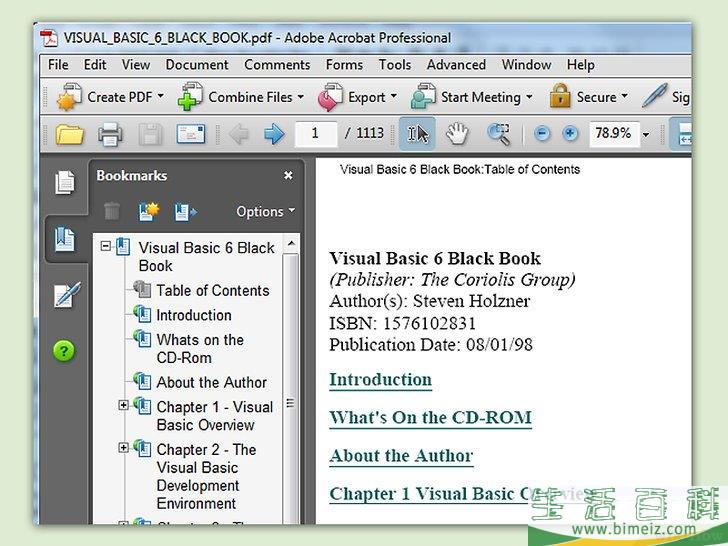
Task: Collapse the Visual Basic 6 Black Book bookmark
Action: [106, 246]
